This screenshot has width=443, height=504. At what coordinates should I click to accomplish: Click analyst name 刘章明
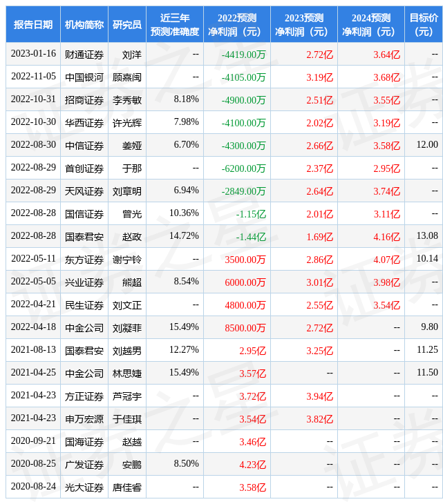pyautogui.click(x=127, y=191)
